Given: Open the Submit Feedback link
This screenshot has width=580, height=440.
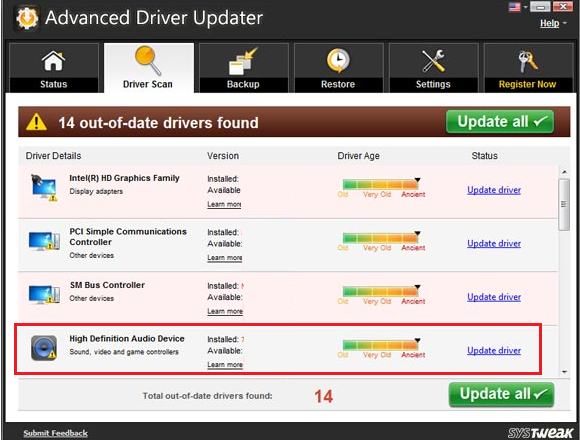Looking at the screenshot, I should 55,433.
